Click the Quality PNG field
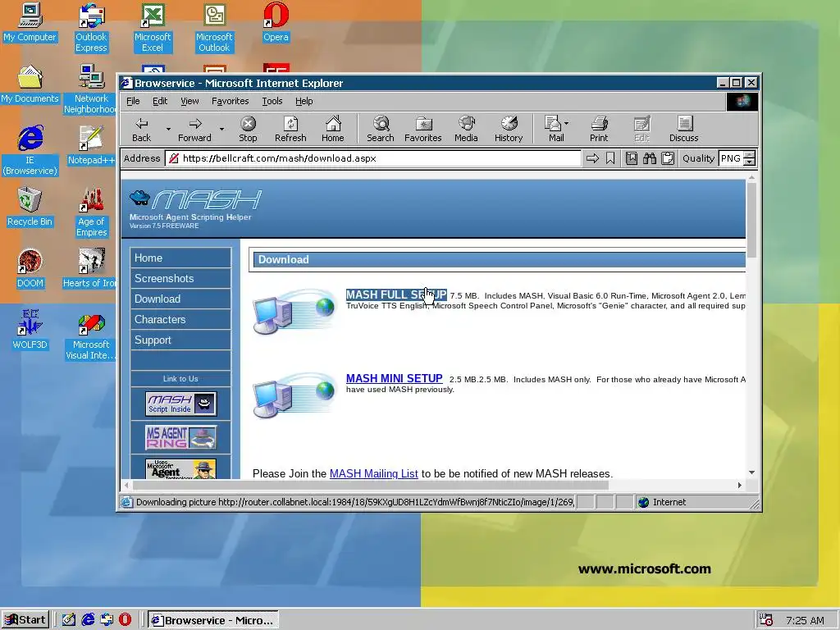 click(731, 158)
